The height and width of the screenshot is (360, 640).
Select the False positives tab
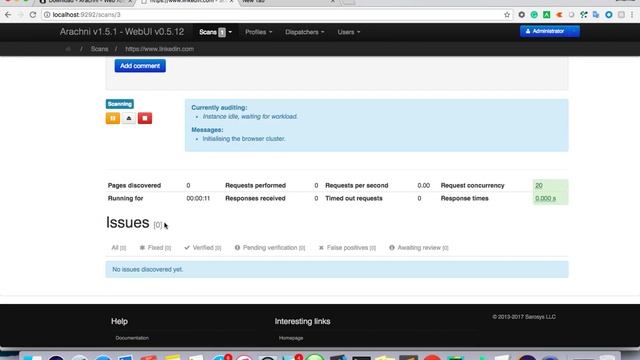347,248
